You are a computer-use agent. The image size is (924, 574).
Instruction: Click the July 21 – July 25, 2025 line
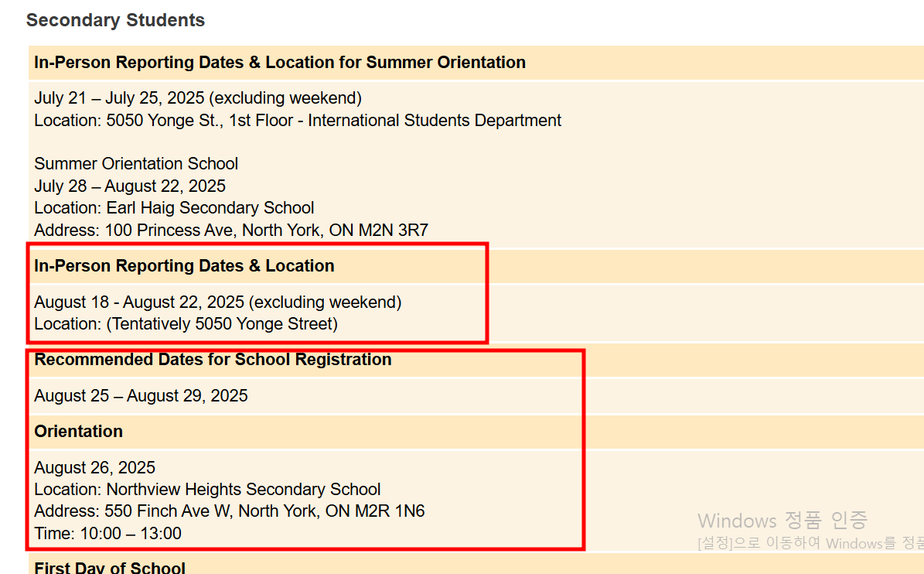coord(197,98)
